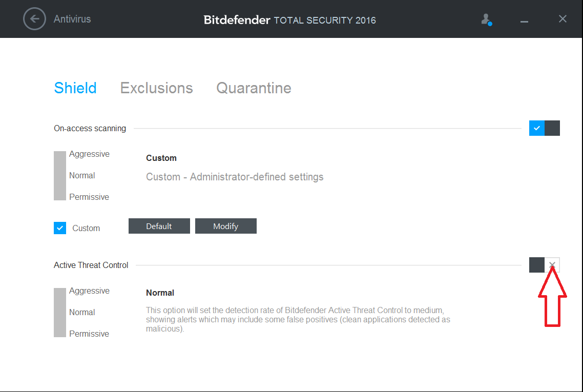Uncheck the Custom checkbox

(60, 228)
